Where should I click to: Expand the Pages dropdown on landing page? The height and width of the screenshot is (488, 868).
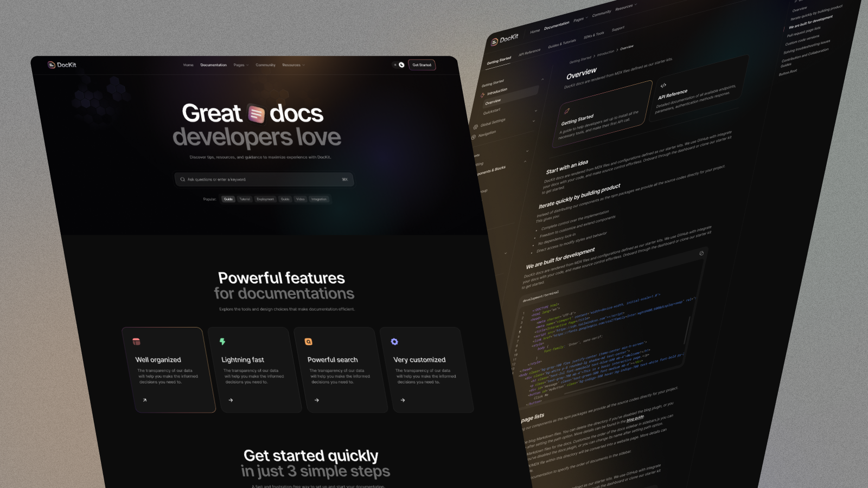(x=241, y=65)
